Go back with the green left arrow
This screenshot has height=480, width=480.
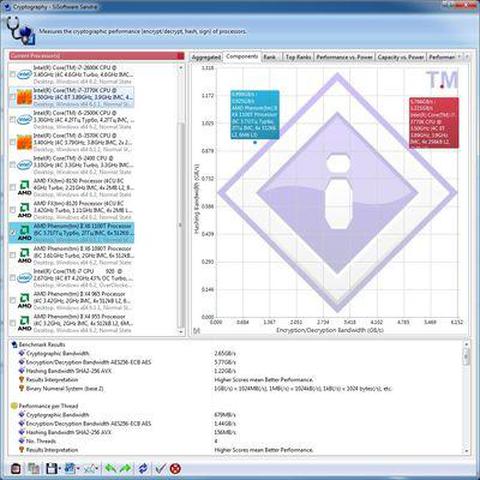110,469
